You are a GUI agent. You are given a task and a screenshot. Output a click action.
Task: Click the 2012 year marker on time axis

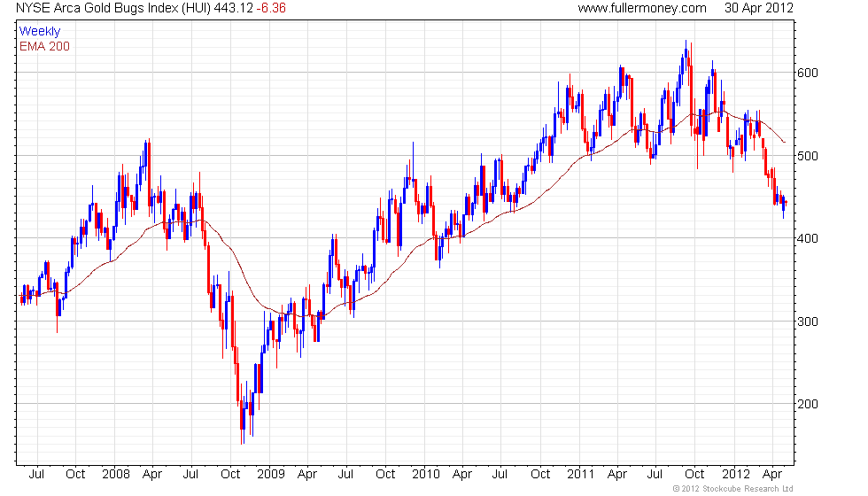click(736, 475)
